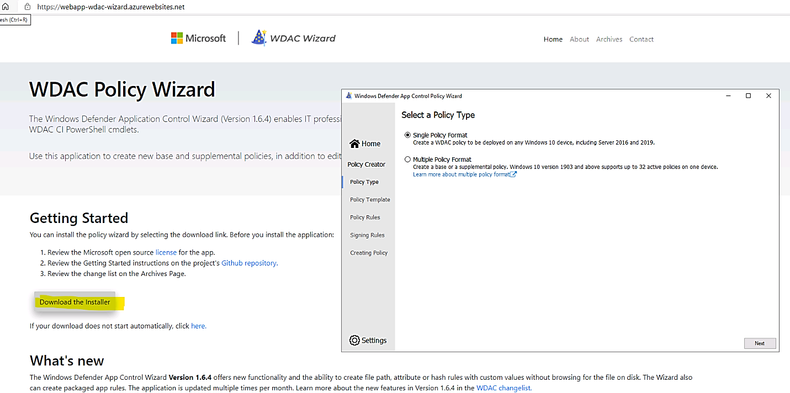Open the Contact navigation link
The width and height of the screenshot is (790, 393).
coord(641,39)
